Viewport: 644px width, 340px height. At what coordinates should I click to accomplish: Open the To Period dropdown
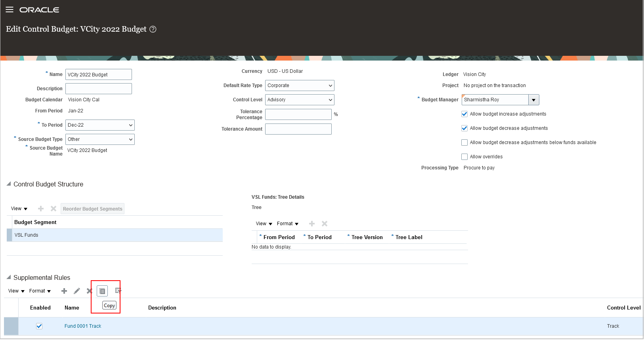pyautogui.click(x=100, y=125)
